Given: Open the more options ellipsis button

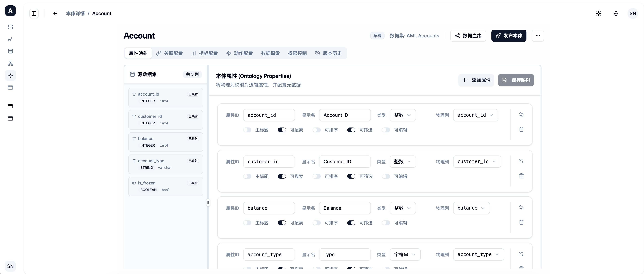Looking at the screenshot, I should 538,36.
